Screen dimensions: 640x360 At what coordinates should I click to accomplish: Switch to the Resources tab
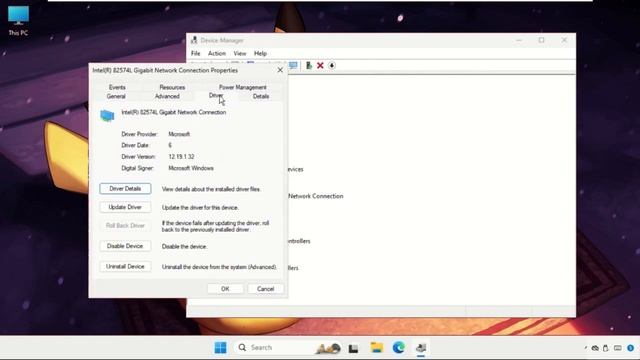point(172,87)
